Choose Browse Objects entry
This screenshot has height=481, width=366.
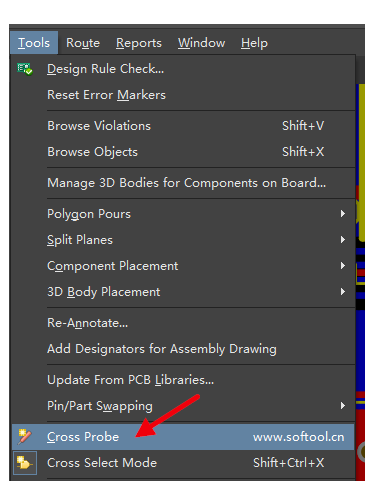coord(183,152)
